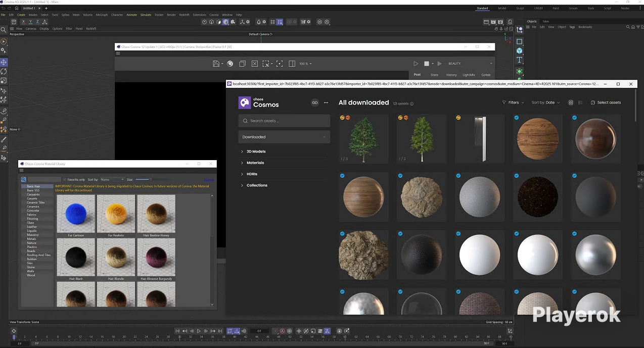Switch to the LightMix tab
The image size is (644, 348).
tap(469, 75)
